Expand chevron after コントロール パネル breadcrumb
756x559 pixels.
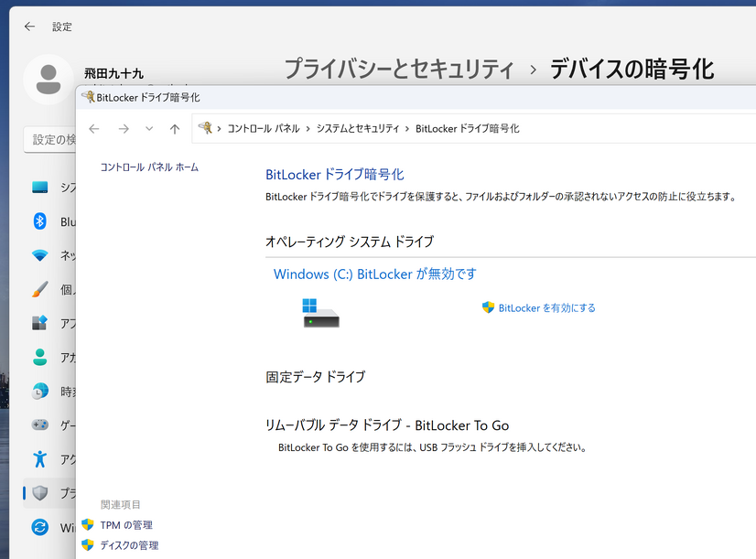tap(308, 129)
